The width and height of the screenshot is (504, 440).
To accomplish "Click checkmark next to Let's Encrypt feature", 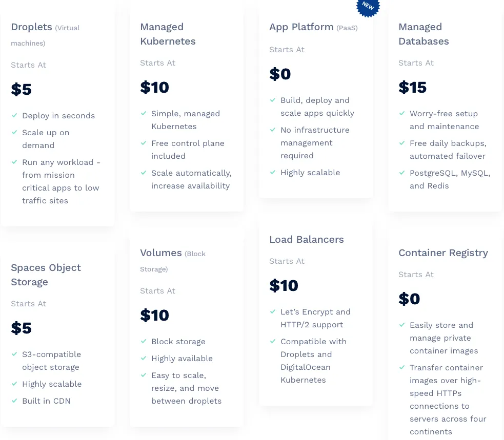I will 273,311.
